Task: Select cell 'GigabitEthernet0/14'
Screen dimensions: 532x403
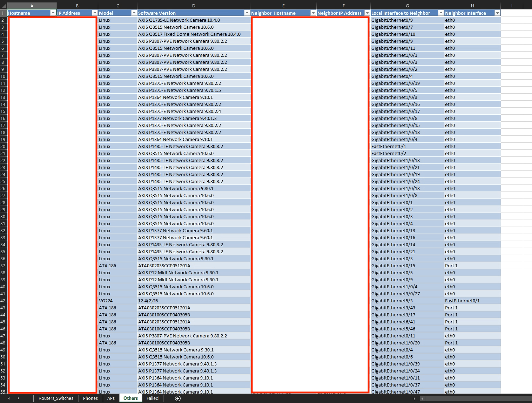Action: pyautogui.click(x=407, y=244)
